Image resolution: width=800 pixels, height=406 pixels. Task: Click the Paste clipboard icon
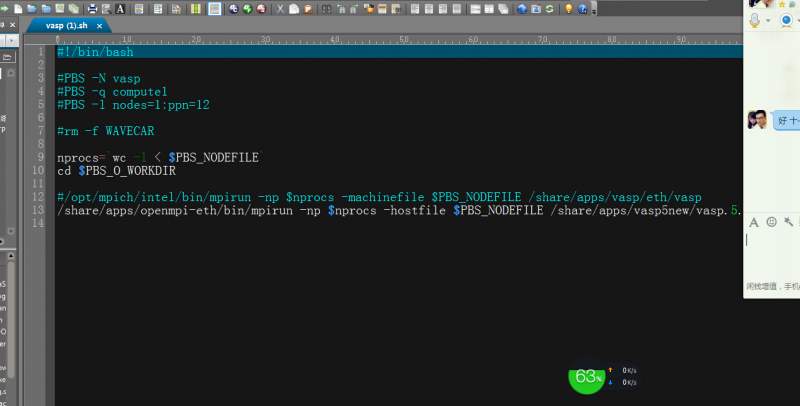[x=308, y=9]
